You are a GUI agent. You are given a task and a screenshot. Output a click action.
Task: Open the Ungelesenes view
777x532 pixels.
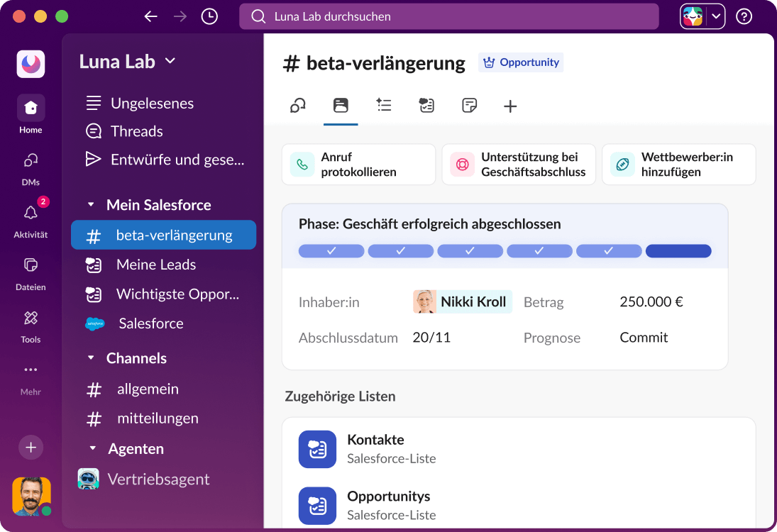tap(152, 103)
